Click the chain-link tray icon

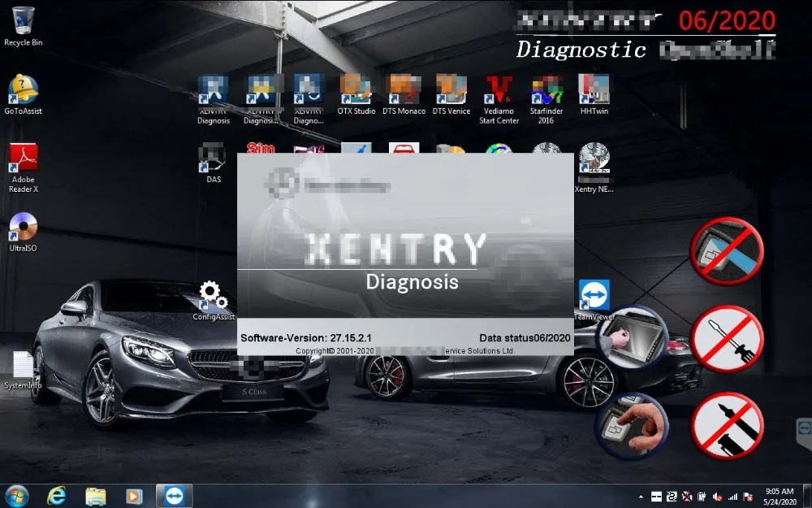tap(672, 497)
